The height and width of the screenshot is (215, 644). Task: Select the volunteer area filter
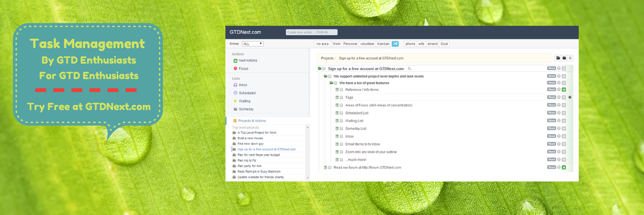pos(368,44)
